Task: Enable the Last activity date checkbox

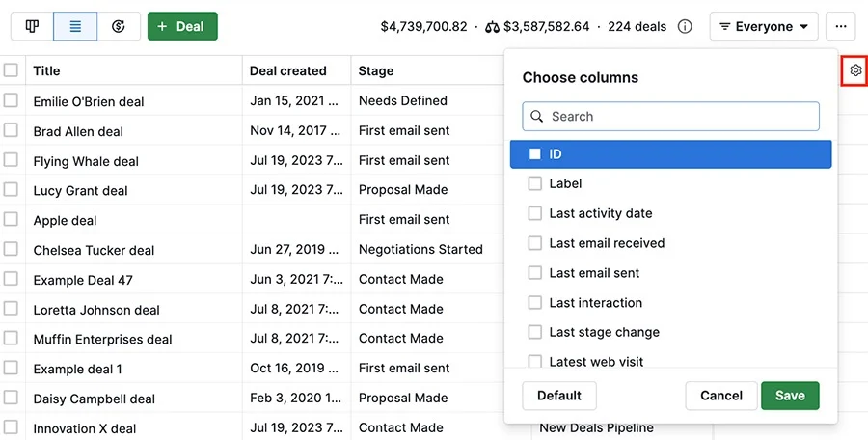Action: [x=534, y=213]
